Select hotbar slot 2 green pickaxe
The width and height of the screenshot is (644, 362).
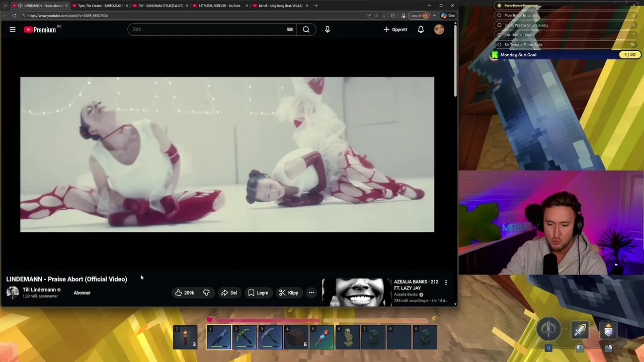point(245,337)
